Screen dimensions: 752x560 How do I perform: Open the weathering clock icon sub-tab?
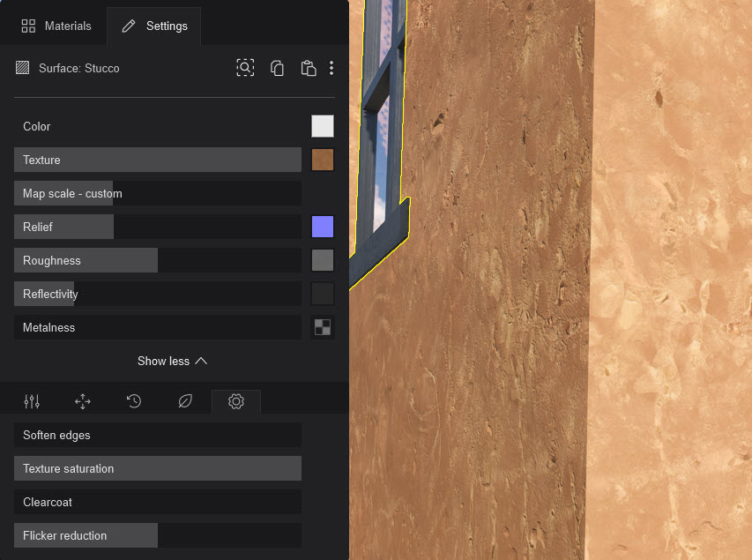[134, 401]
